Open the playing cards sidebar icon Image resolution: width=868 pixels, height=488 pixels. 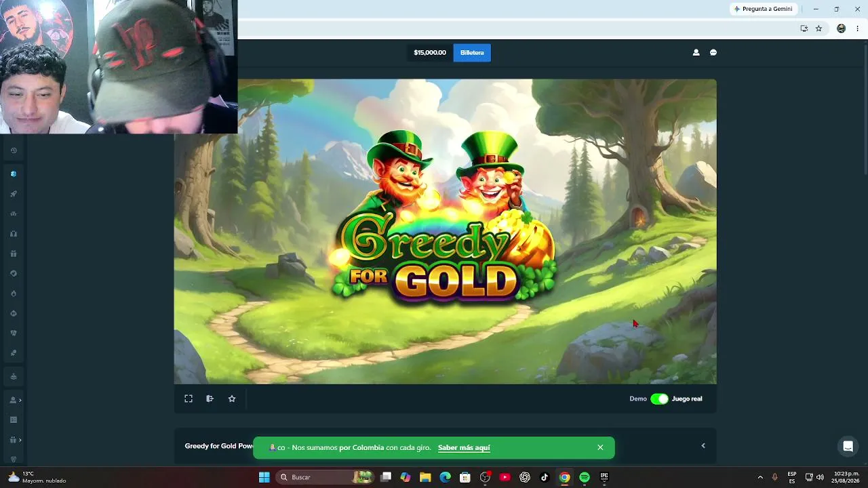pyautogui.click(x=14, y=333)
